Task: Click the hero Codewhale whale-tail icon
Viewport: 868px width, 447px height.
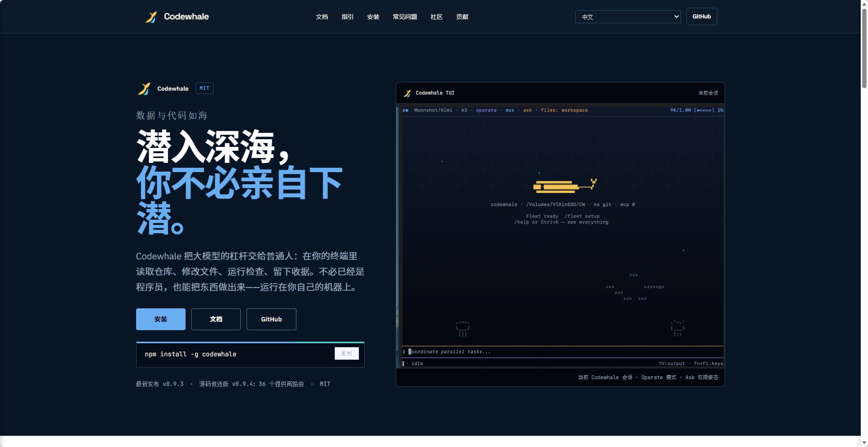Action: coord(144,89)
